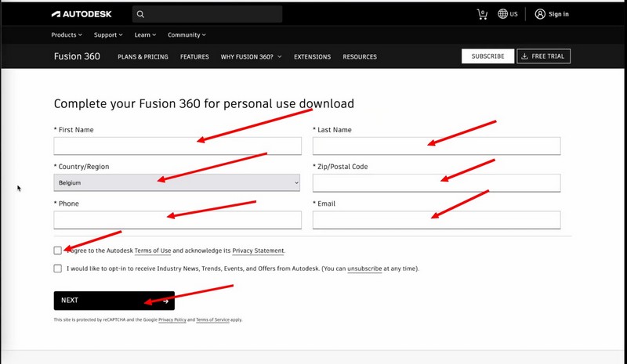Open the Privacy Statement link
This screenshot has width=627, height=364.
[x=258, y=250]
